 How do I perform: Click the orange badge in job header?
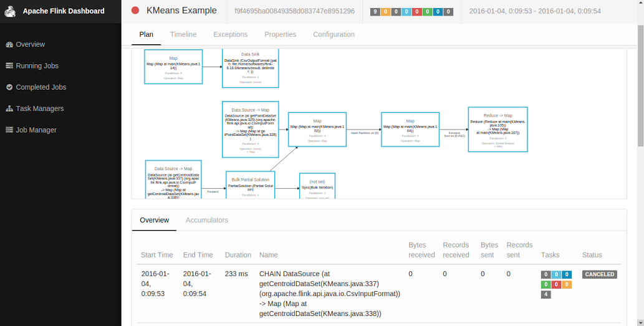click(386, 12)
